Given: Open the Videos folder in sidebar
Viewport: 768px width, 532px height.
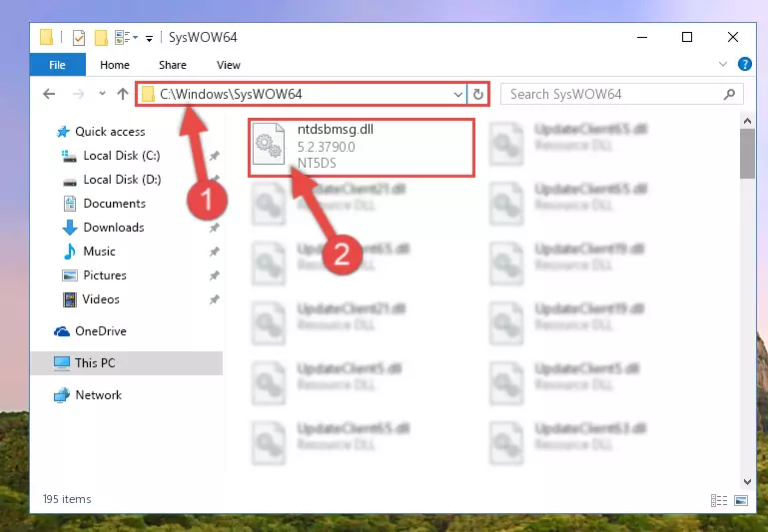Looking at the screenshot, I should 101,299.
